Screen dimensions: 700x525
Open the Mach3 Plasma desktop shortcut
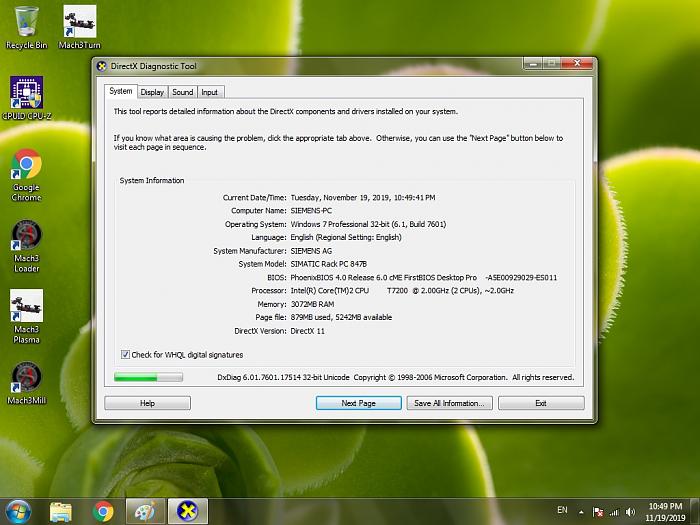[x=26, y=316]
